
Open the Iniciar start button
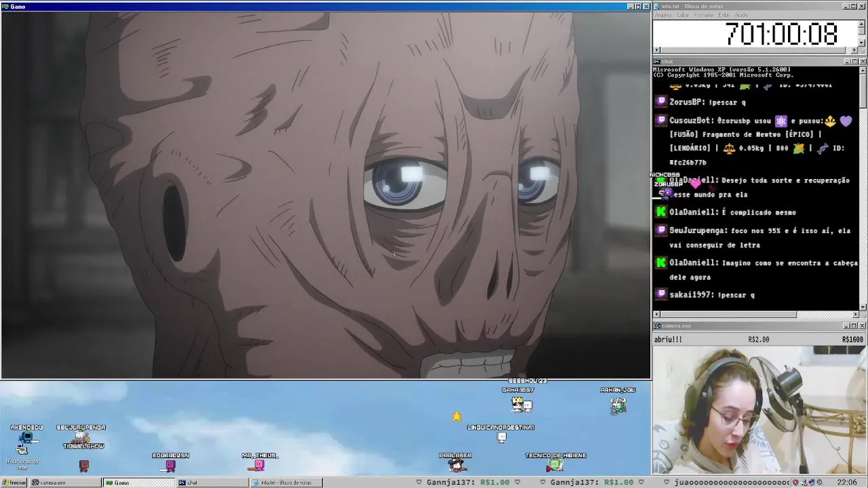tap(14, 483)
